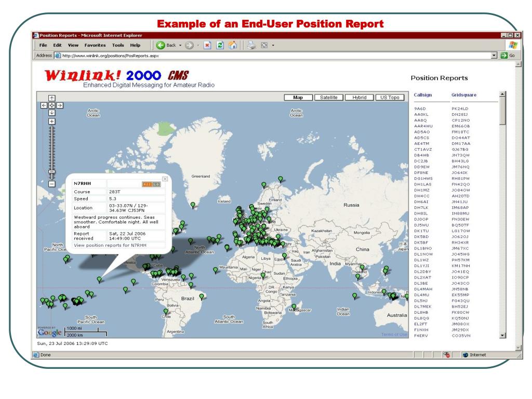Open View position reports for N7RHH link
Screen dimensions: 532x399
(110, 245)
